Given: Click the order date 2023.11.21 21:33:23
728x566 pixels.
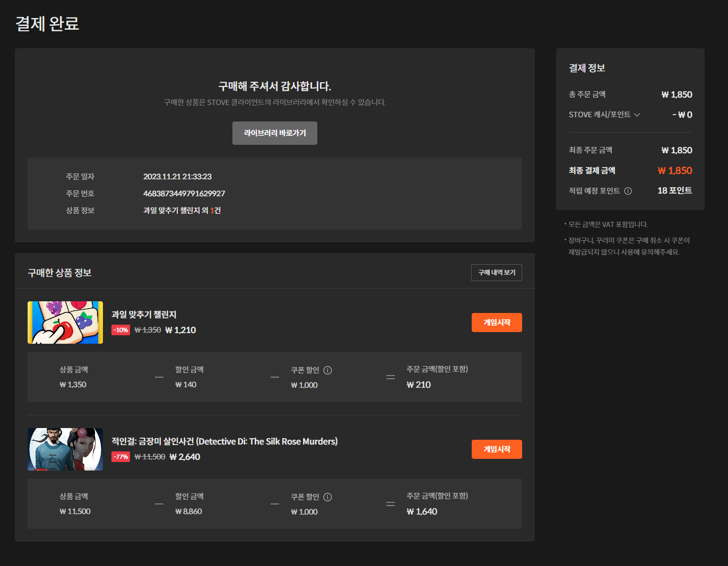Looking at the screenshot, I should (177, 177).
